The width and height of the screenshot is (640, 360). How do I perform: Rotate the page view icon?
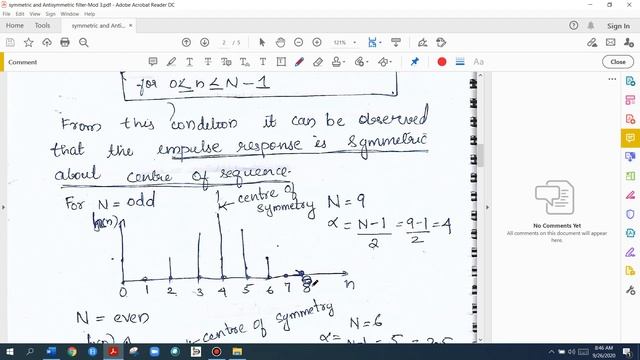(x=441, y=42)
